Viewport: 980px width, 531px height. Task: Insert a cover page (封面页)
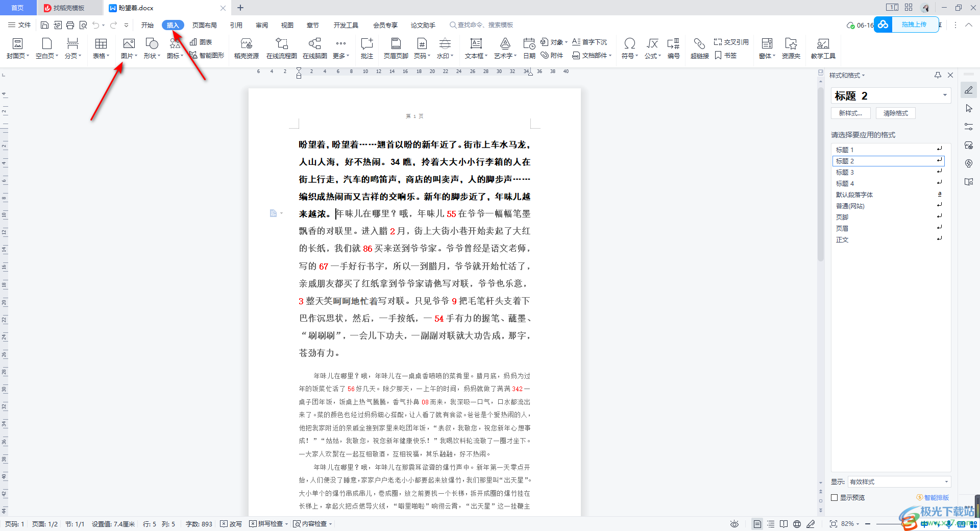coord(18,49)
